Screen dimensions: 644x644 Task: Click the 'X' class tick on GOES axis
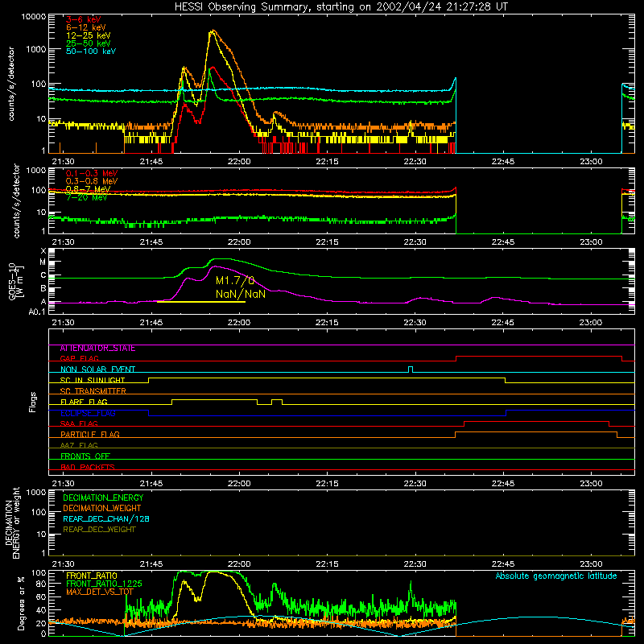[43, 251]
